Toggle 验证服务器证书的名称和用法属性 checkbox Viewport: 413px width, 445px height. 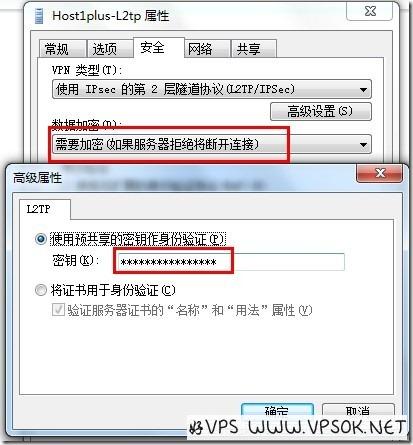[x=58, y=310]
